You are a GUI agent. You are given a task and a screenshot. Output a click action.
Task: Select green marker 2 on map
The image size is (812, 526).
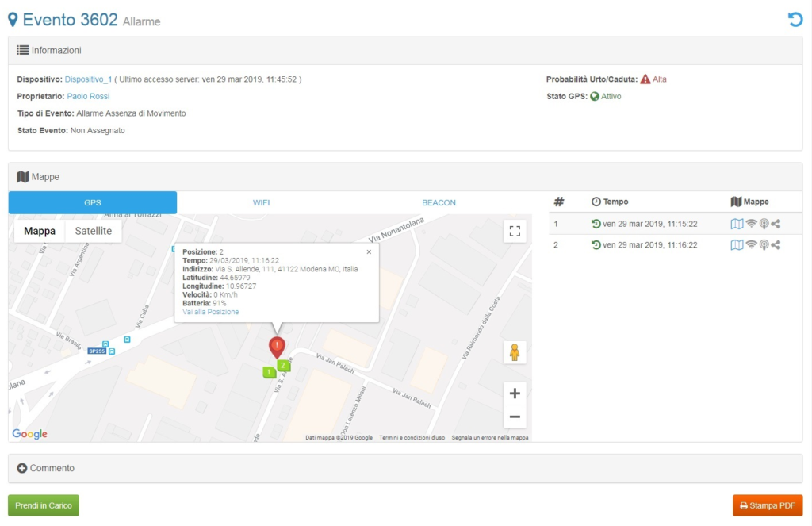(283, 366)
